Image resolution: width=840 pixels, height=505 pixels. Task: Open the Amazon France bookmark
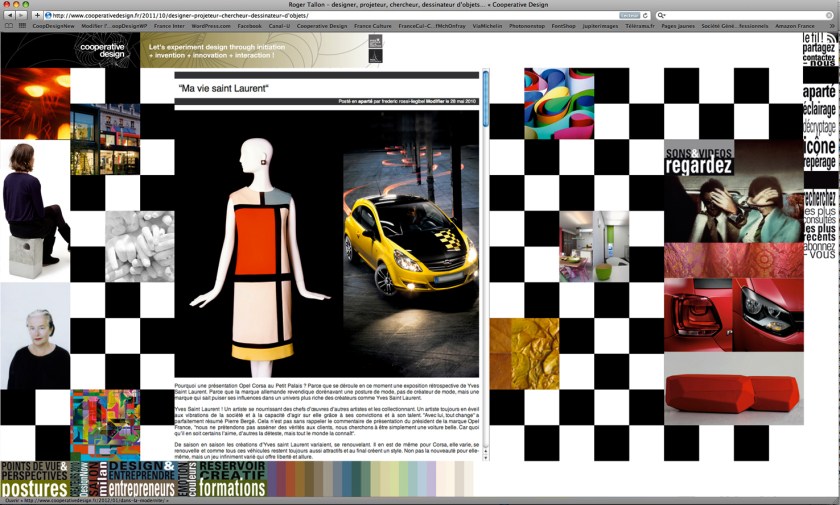pyautogui.click(x=794, y=26)
